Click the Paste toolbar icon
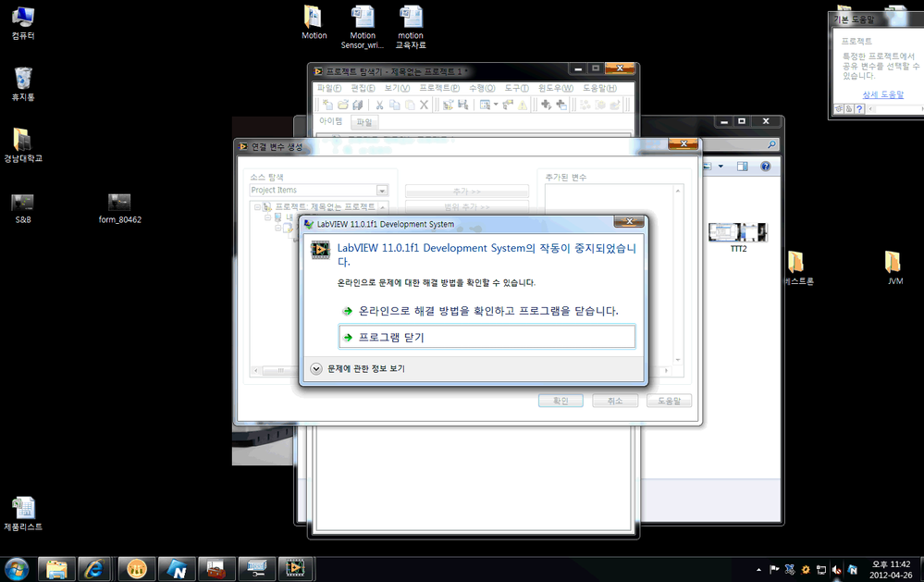 (x=409, y=105)
